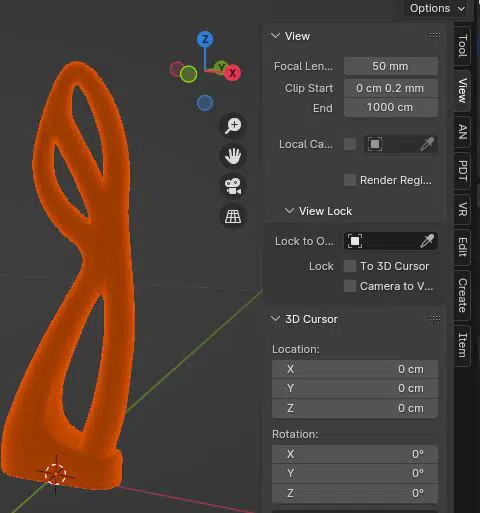Open the Options dropdown
480x513 pixels.
437,8
